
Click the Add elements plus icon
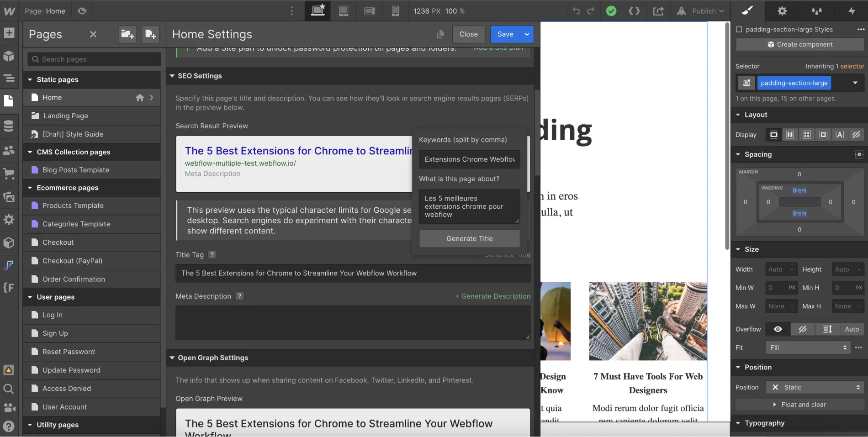tap(9, 33)
